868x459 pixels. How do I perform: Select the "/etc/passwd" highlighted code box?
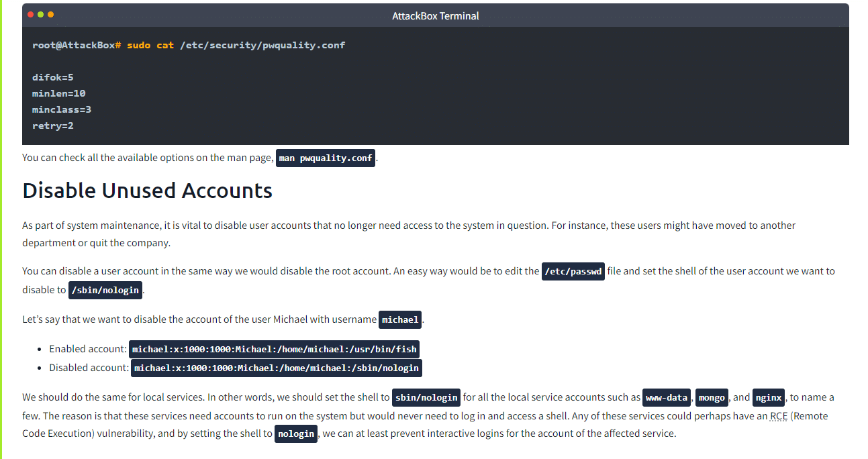click(573, 271)
